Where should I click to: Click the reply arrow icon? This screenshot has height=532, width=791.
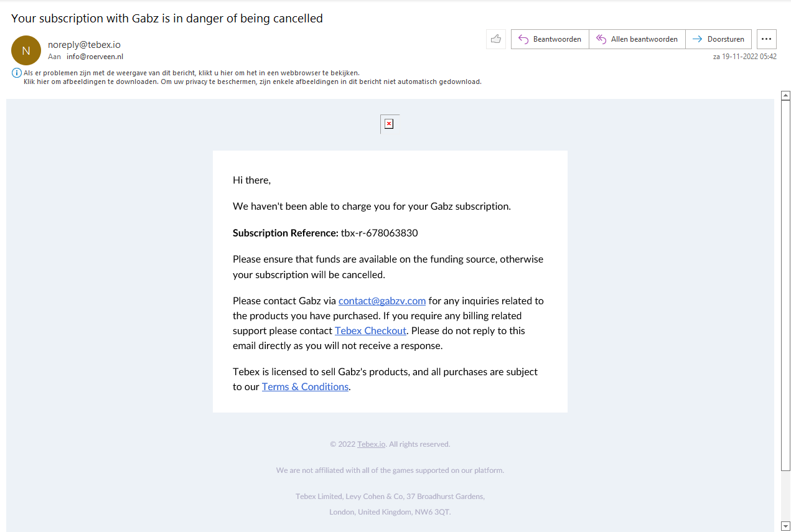tap(523, 39)
